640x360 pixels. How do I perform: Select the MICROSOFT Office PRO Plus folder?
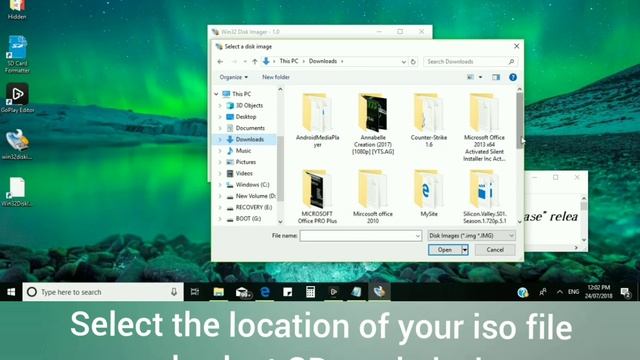click(x=317, y=196)
